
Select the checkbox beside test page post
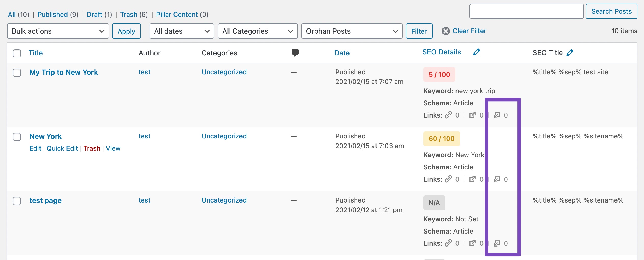pos(17,201)
